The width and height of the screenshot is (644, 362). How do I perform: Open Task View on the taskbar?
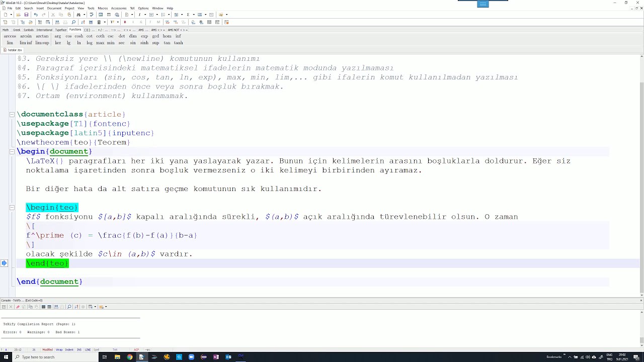[105, 357]
